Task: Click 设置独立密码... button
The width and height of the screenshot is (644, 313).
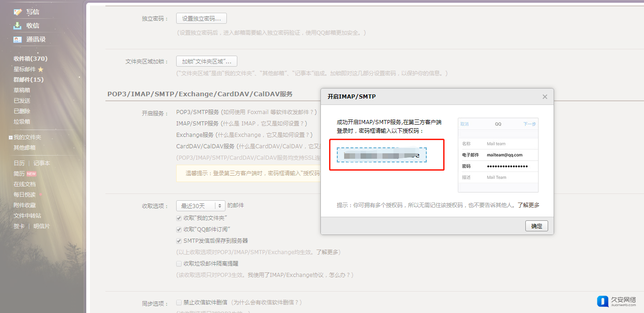Action: tap(201, 19)
